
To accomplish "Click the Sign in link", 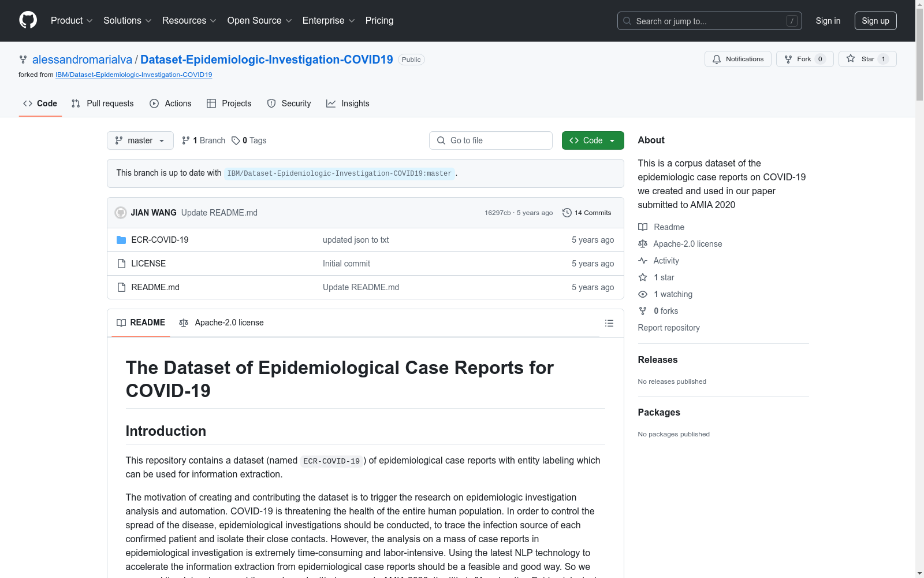I will [828, 21].
